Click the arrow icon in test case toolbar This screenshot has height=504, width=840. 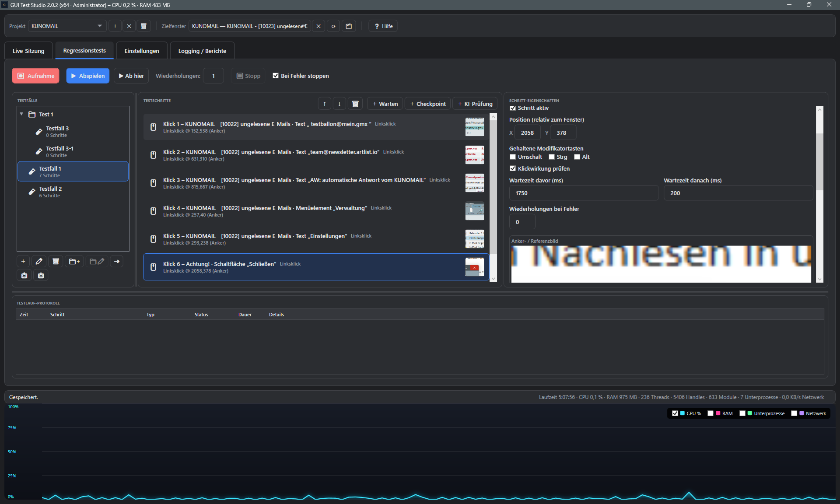click(117, 261)
